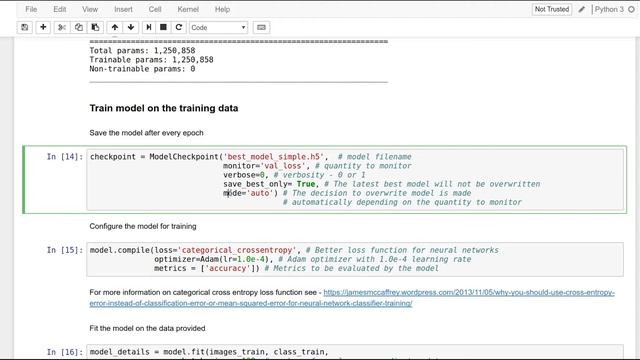Click 'Trainable params: 1,250,858' output line
The width and height of the screenshot is (640, 360).
click(151, 60)
